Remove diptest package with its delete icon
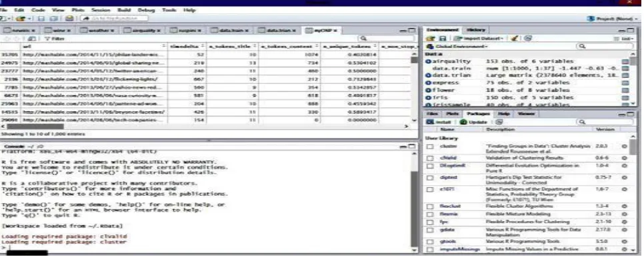 pos(624,178)
